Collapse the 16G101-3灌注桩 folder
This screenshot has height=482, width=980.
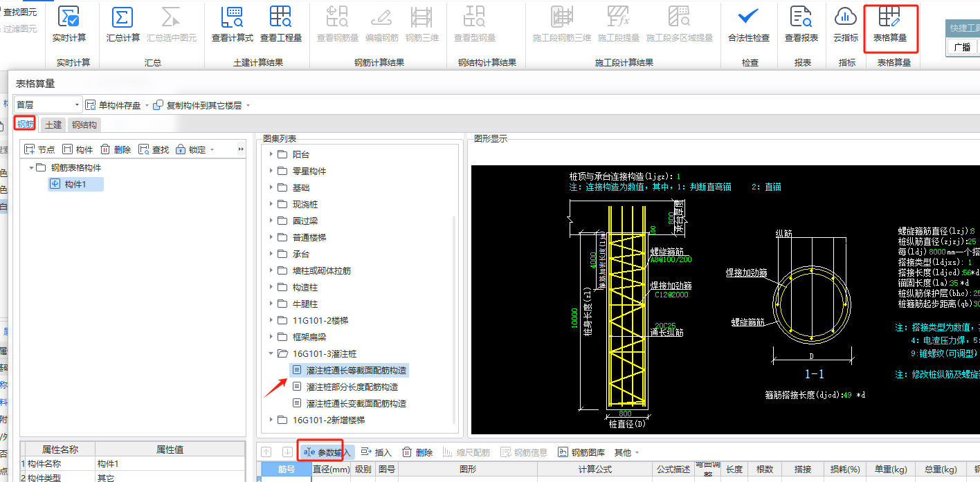click(x=271, y=353)
